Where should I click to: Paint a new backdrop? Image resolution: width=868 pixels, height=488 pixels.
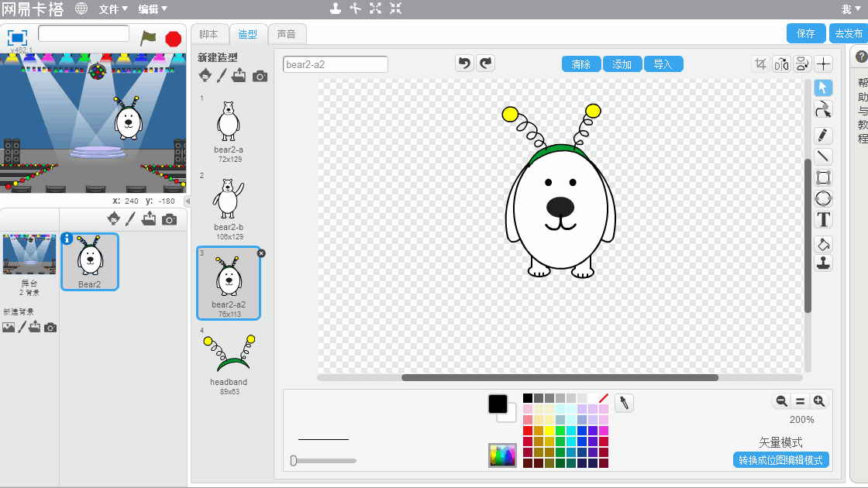click(22, 327)
